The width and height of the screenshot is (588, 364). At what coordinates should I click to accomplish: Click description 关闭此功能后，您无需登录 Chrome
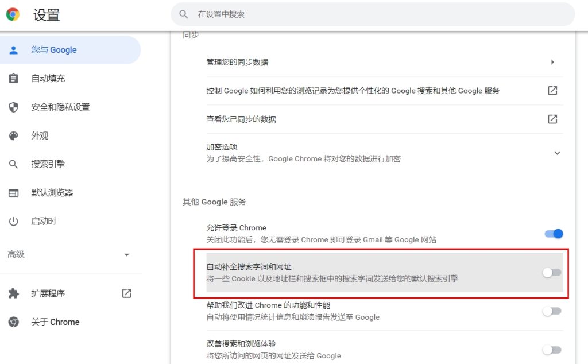(x=322, y=239)
